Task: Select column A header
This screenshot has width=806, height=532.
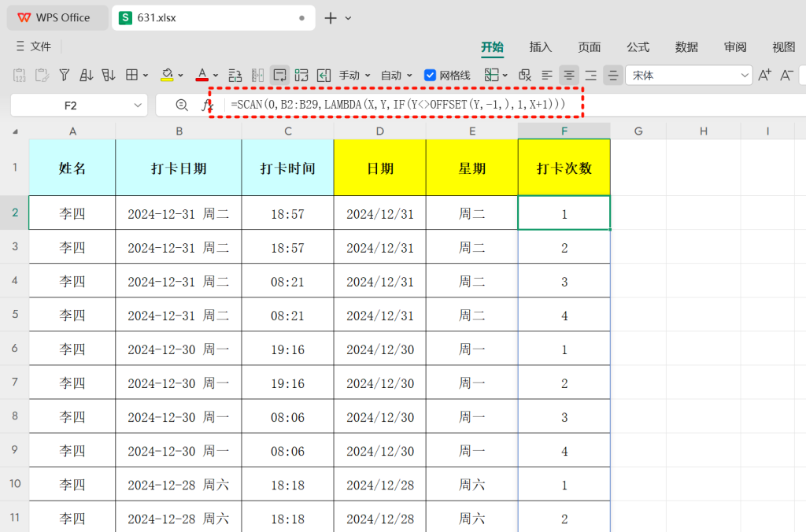Action: click(x=72, y=131)
